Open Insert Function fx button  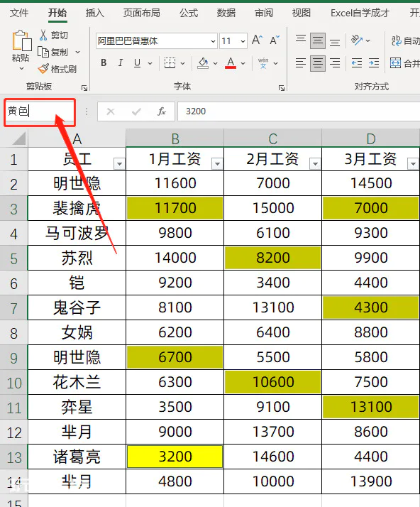click(162, 111)
